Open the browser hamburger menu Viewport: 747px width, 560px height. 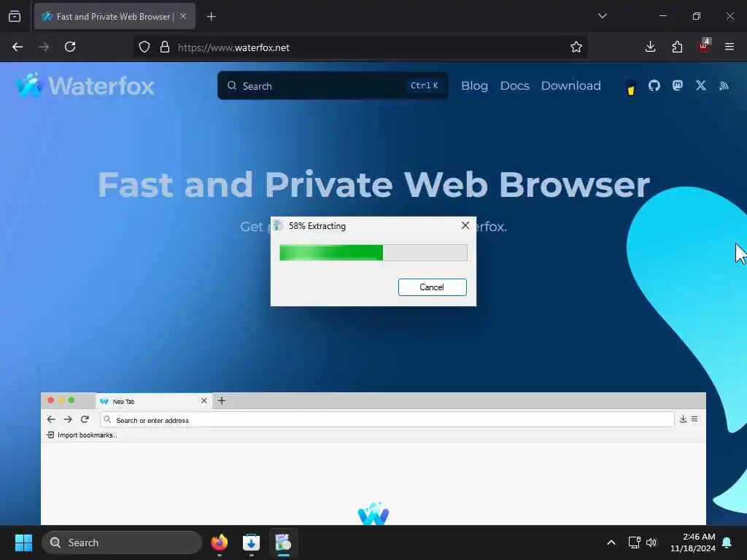click(x=729, y=47)
